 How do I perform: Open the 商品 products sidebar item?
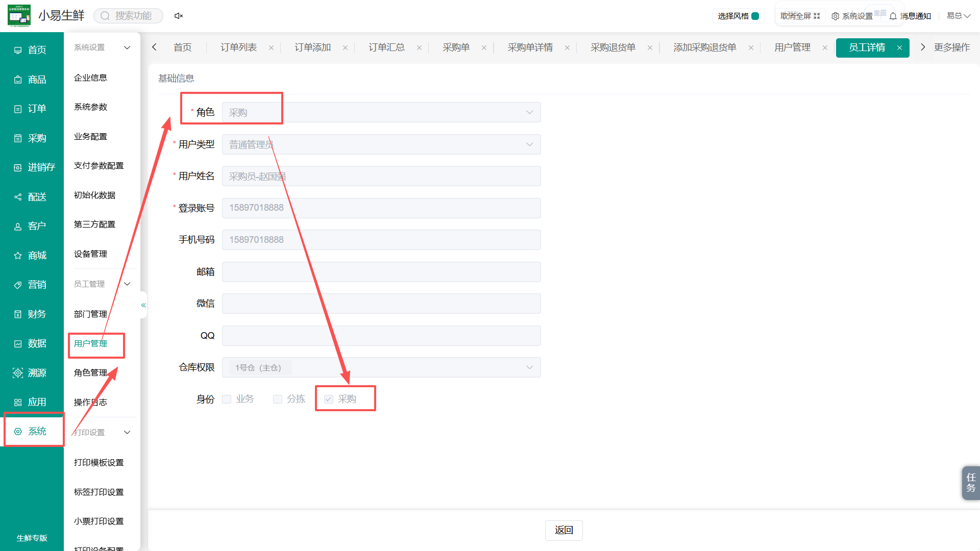pos(32,80)
